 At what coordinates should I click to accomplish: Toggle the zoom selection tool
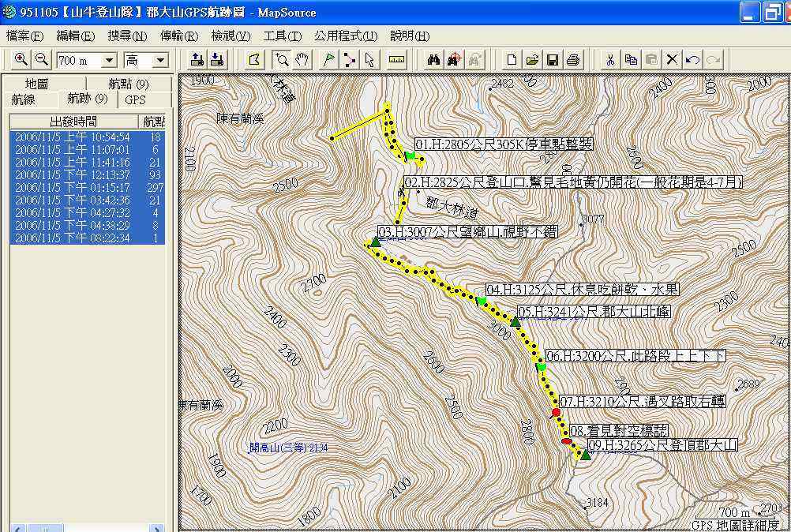[x=281, y=60]
